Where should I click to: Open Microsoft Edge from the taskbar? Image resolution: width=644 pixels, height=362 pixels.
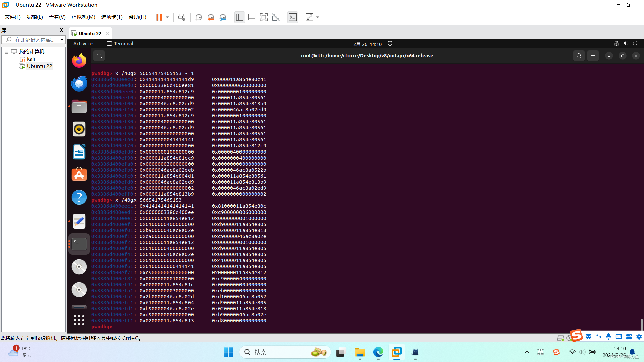click(378, 352)
